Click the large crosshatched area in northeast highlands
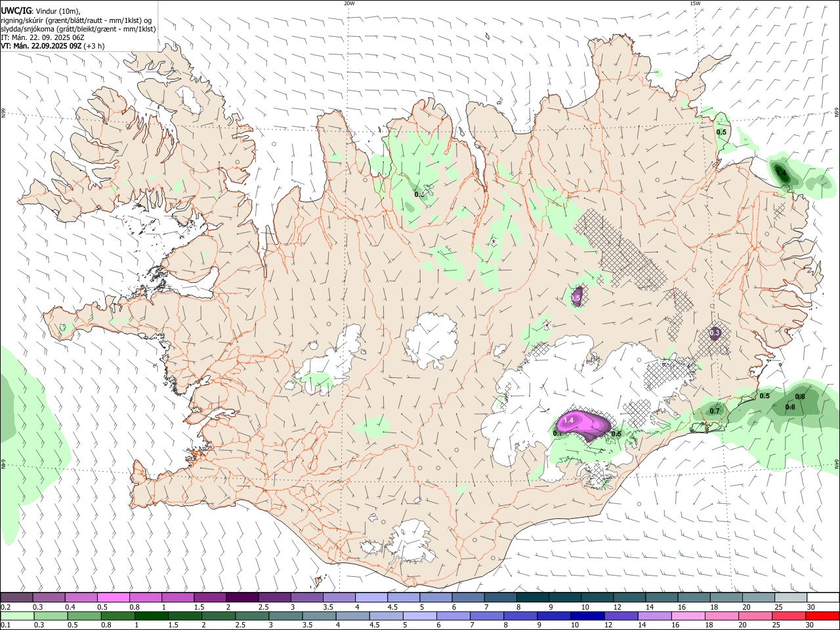The width and height of the screenshot is (840, 630). pos(620,249)
